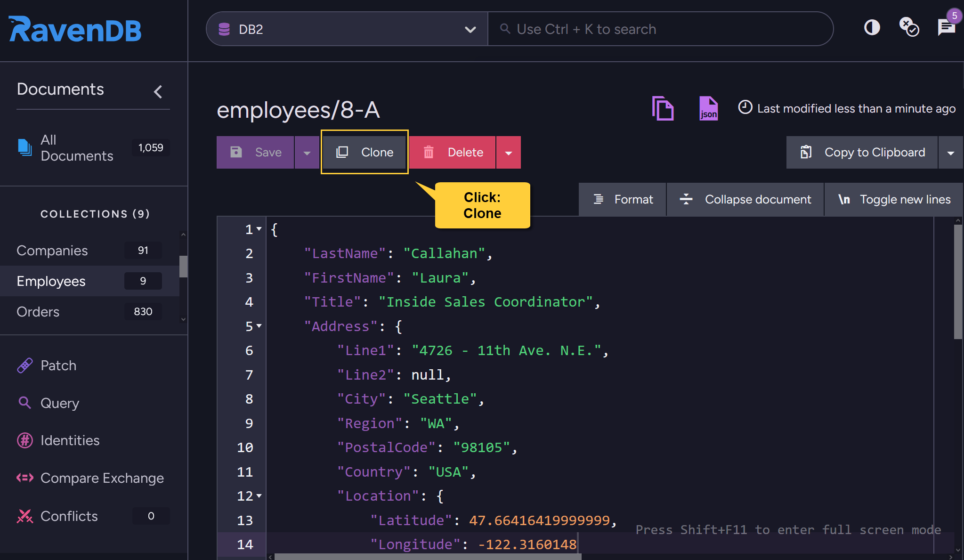Click the Ctrl+K search field
The height and width of the screenshot is (560, 964).
tap(660, 29)
